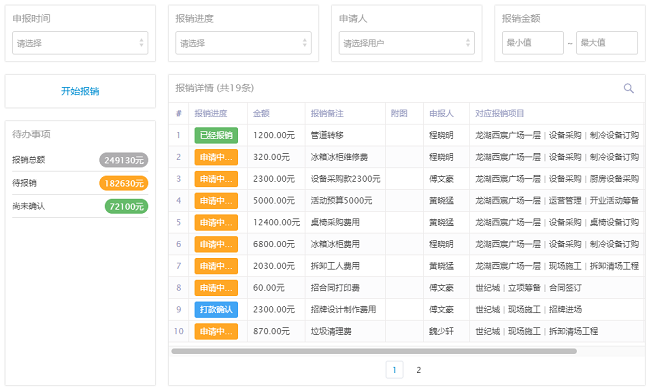Click the 已经报销 status tag in row 1

click(x=216, y=135)
